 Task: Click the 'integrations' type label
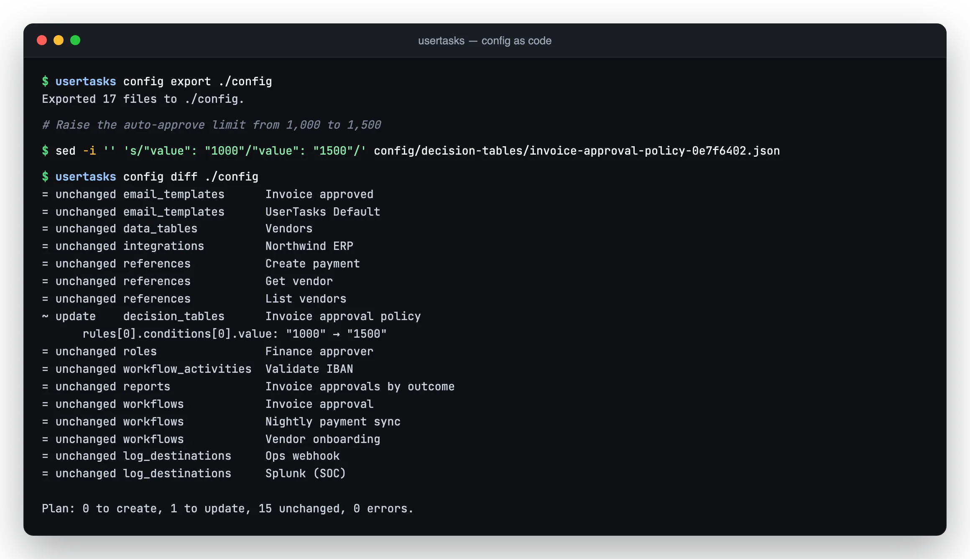coord(163,246)
